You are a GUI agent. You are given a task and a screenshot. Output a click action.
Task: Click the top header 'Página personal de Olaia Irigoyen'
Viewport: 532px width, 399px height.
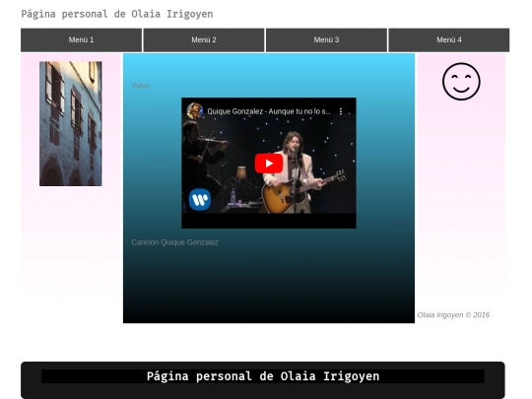pos(117,14)
